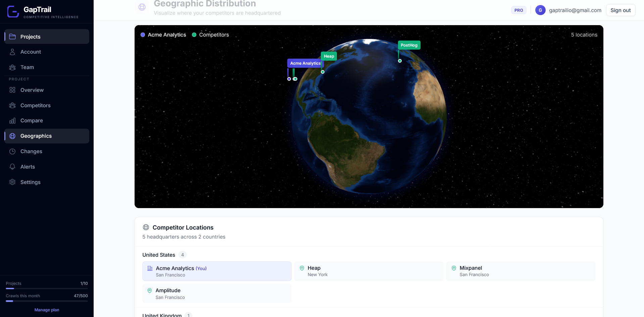Click the Changes clock icon
Viewport: 644px width, 317px height.
(12, 151)
